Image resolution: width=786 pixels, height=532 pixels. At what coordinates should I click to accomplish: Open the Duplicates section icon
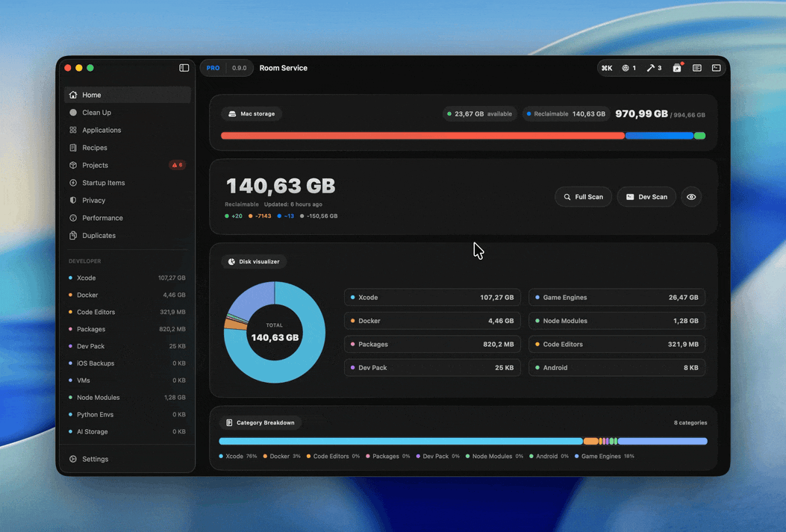[73, 236]
